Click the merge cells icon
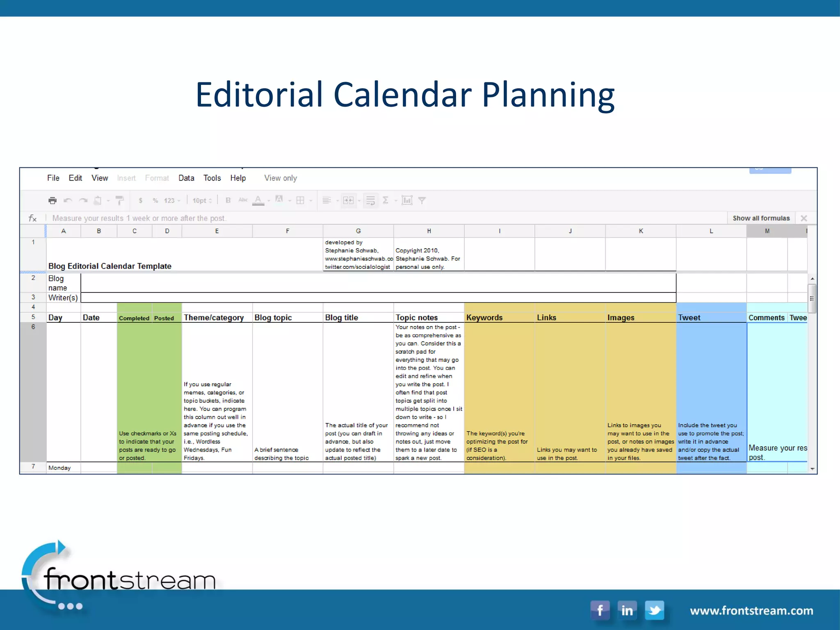The height and width of the screenshot is (630, 840). coord(348,200)
